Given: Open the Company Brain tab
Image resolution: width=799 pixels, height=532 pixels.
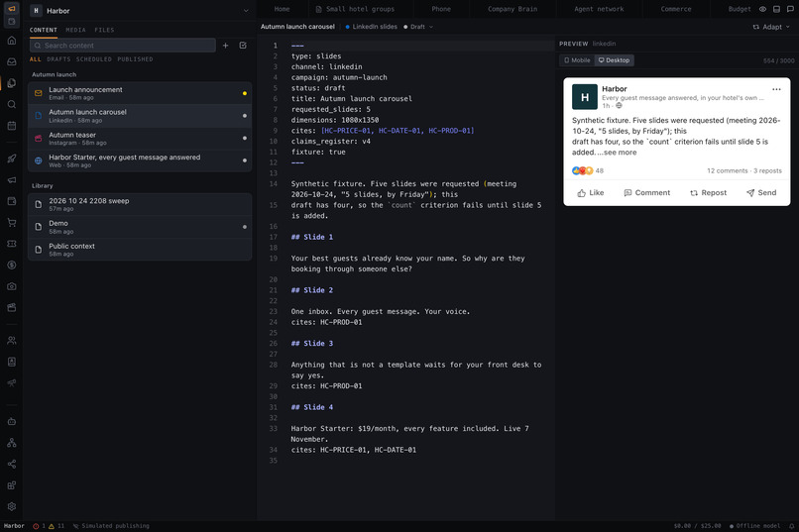Looking at the screenshot, I should click(513, 9).
